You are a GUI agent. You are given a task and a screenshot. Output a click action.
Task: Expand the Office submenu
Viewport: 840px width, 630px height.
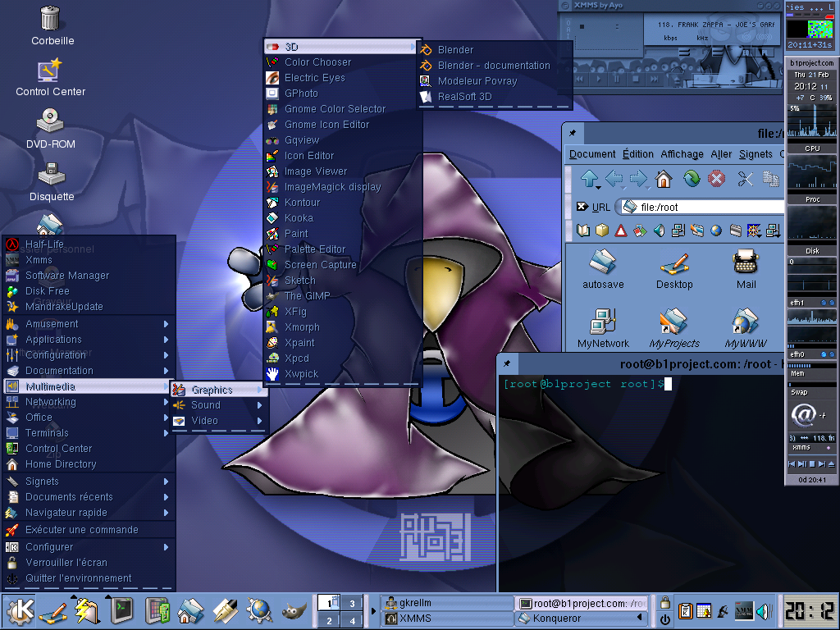pyautogui.click(x=89, y=418)
